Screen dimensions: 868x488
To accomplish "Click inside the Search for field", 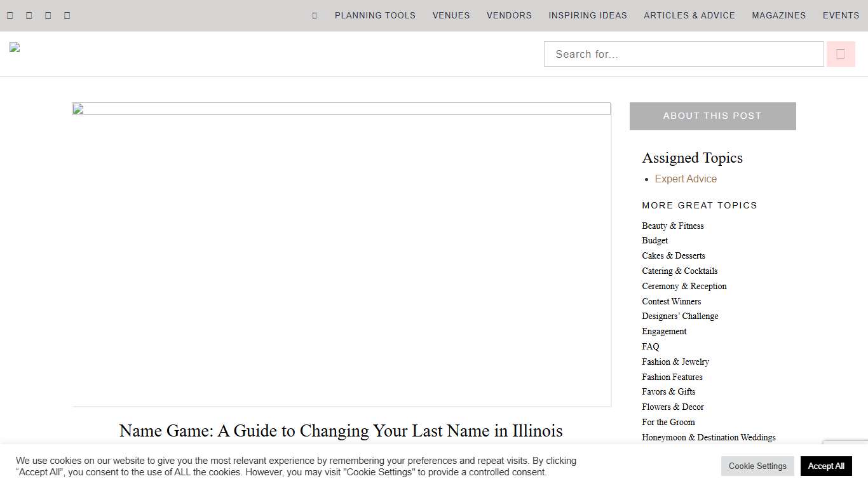I will (683, 53).
